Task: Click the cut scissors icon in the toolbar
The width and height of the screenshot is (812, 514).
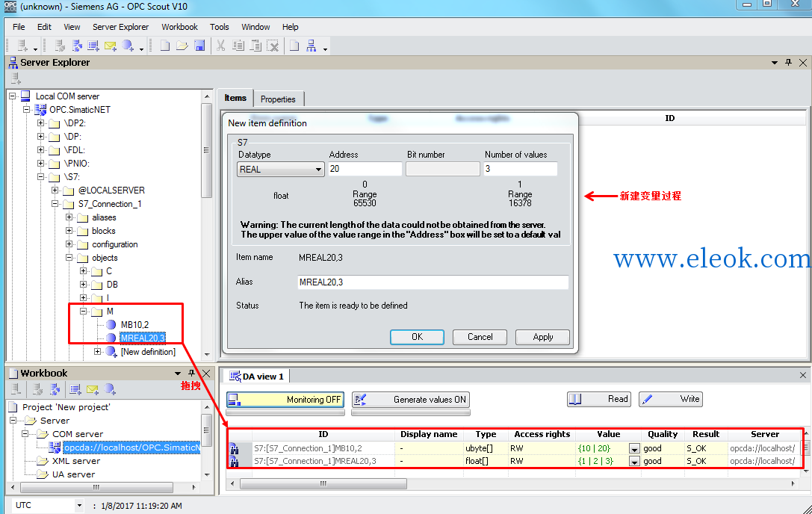Action: point(220,46)
